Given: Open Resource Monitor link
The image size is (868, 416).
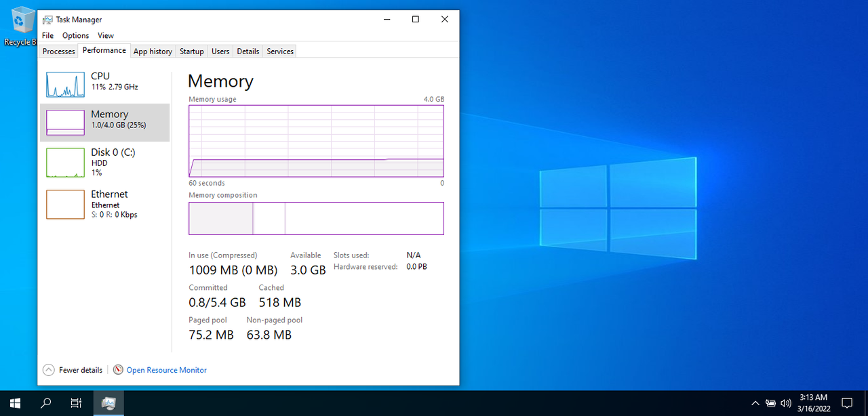Looking at the screenshot, I should (167, 370).
